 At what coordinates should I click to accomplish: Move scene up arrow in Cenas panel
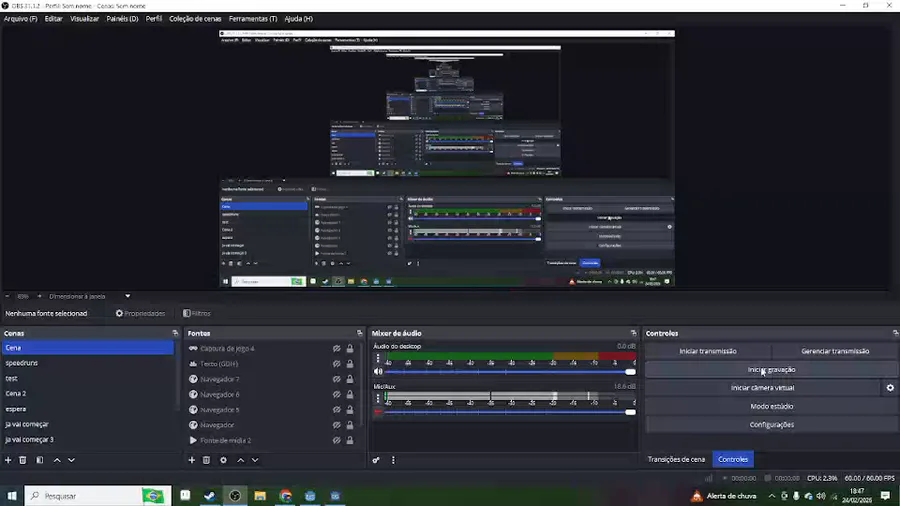pos(57,460)
